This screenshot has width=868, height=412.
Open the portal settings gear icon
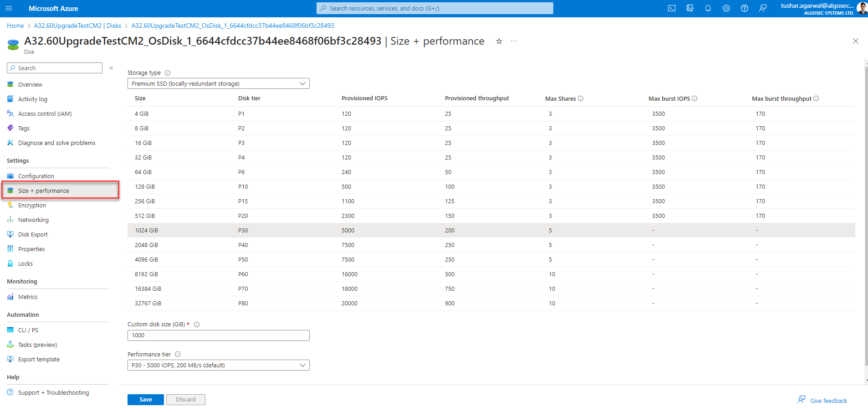(x=726, y=8)
